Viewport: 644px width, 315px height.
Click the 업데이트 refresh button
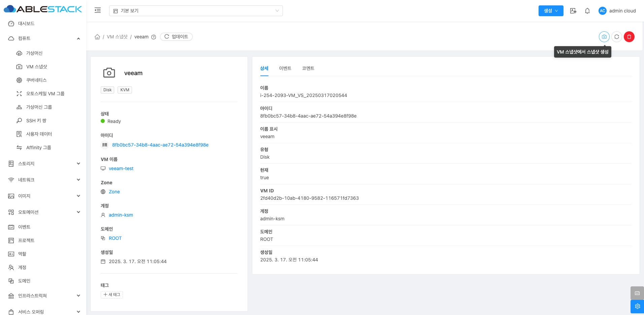tap(176, 37)
